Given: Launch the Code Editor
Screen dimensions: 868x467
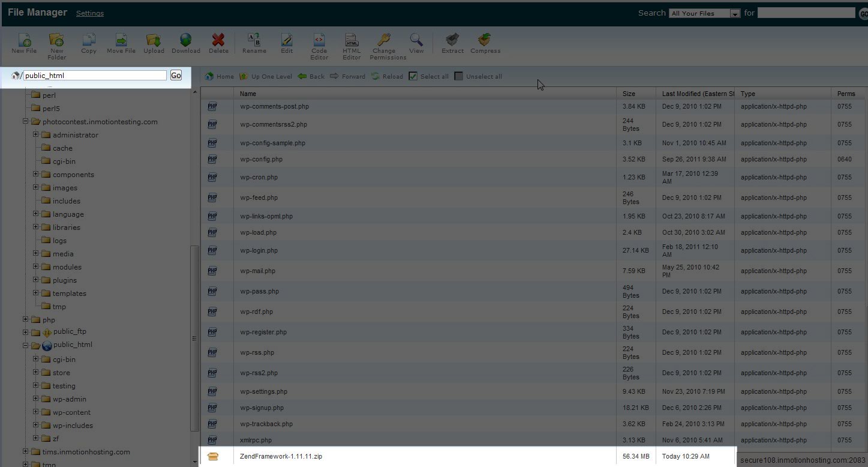Looking at the screenshot, I should coord(319,46).
